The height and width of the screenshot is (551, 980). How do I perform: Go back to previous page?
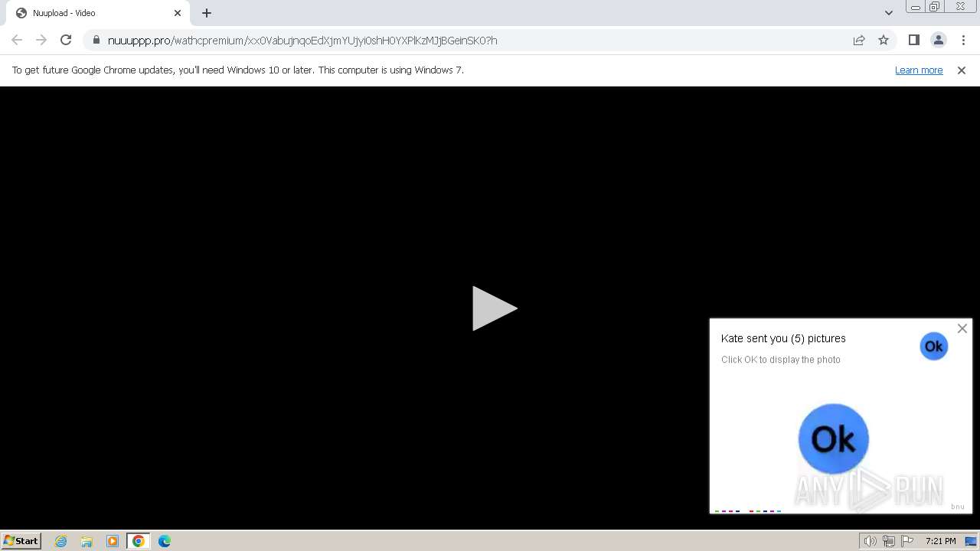(17, 40)
